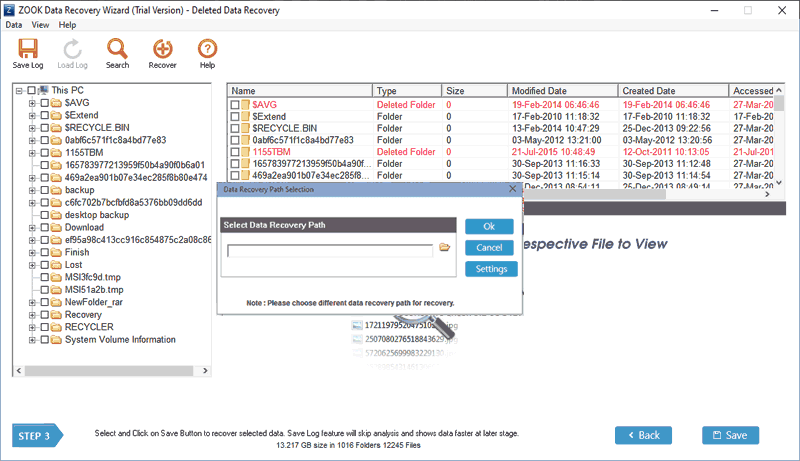Viewport: 800px width, 461px height.
Task: Click the recovery path input field
Action: point(330,251)
